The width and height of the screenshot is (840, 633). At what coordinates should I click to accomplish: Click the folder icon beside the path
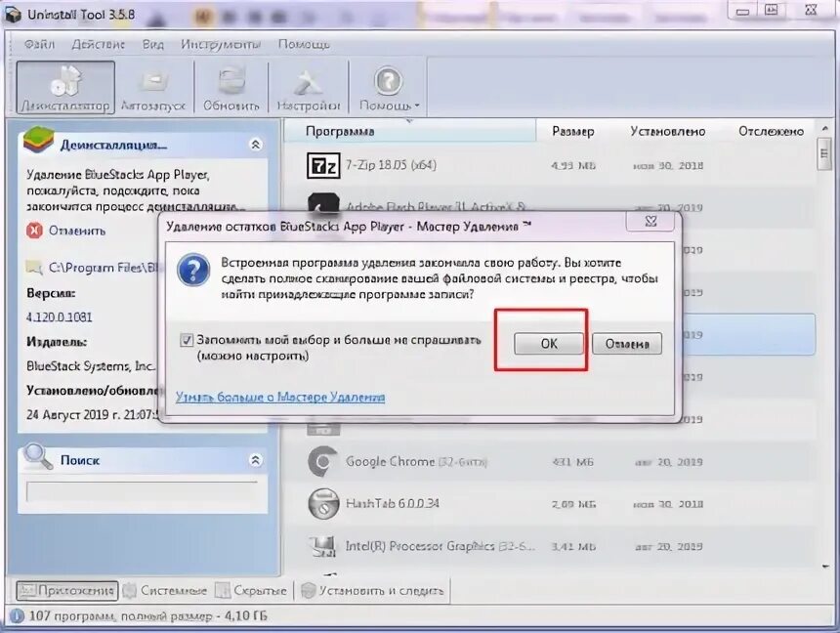pos(34,267)
